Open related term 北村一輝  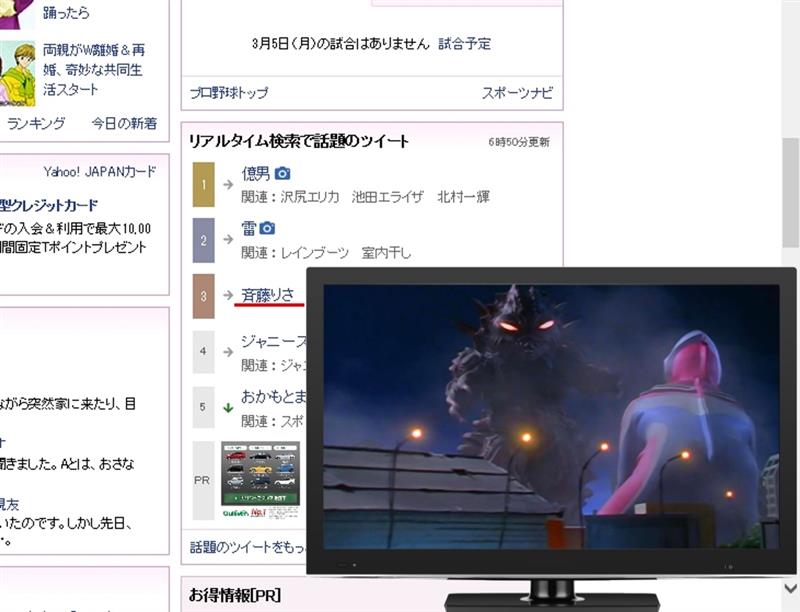point(463,197)
